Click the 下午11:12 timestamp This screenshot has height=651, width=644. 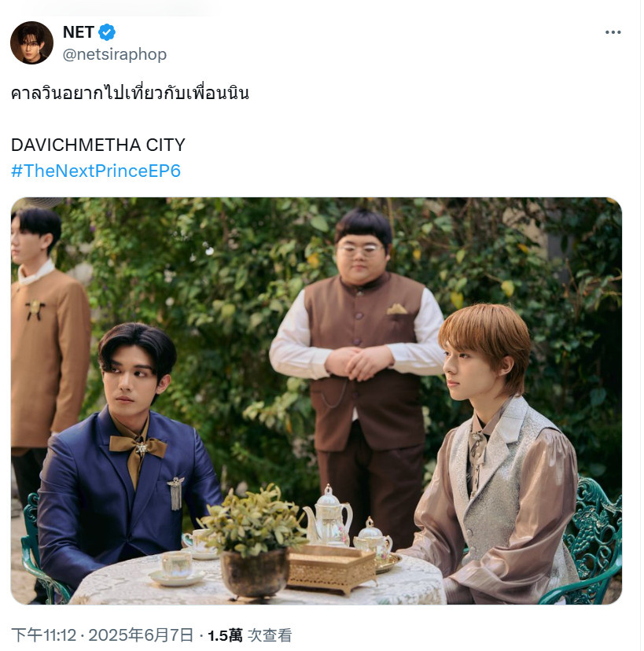point(44,635)
